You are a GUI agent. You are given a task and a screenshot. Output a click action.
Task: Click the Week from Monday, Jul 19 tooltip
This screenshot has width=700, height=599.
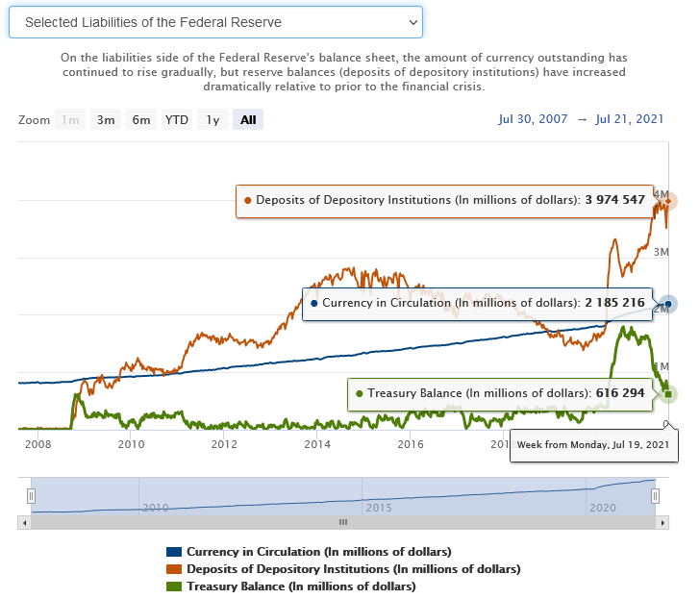tap(594, 445)
